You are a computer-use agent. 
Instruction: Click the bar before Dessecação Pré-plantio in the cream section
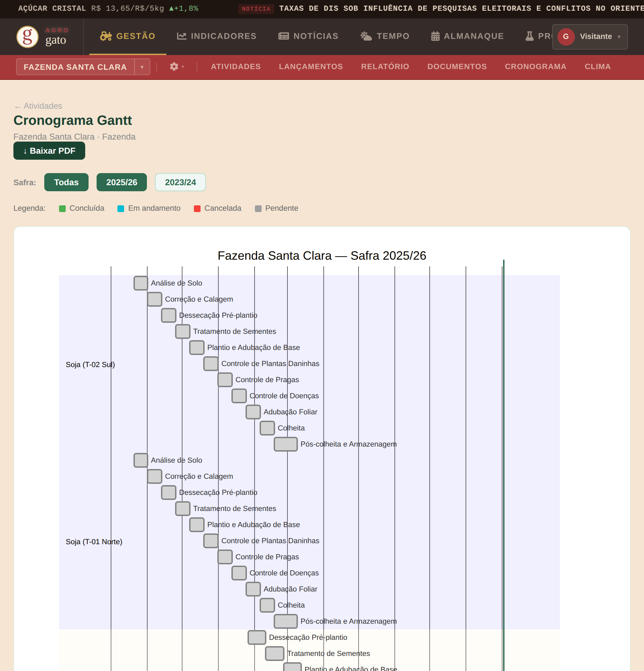click(x=257, y=637)
